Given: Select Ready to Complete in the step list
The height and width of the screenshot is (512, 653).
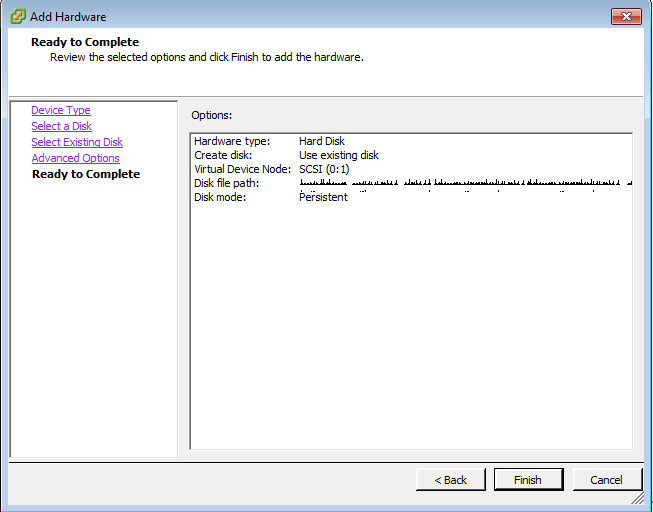Looking at the screenshot, I should click(86, 174).
